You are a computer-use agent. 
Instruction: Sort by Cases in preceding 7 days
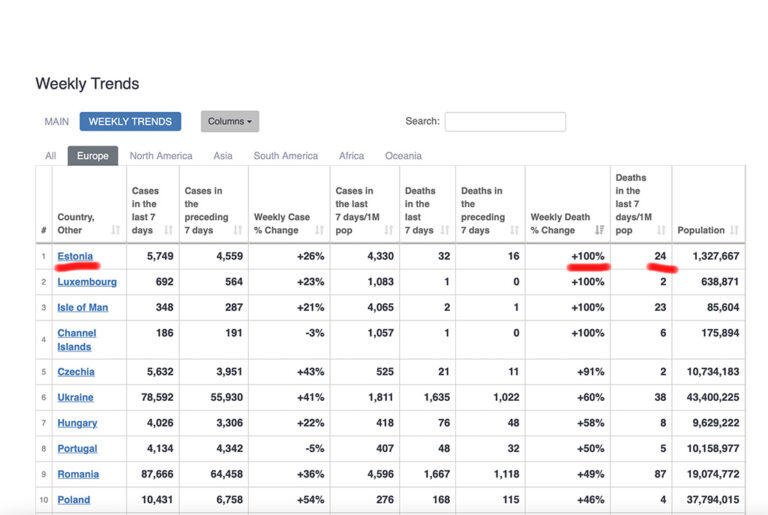coord(239,231)
